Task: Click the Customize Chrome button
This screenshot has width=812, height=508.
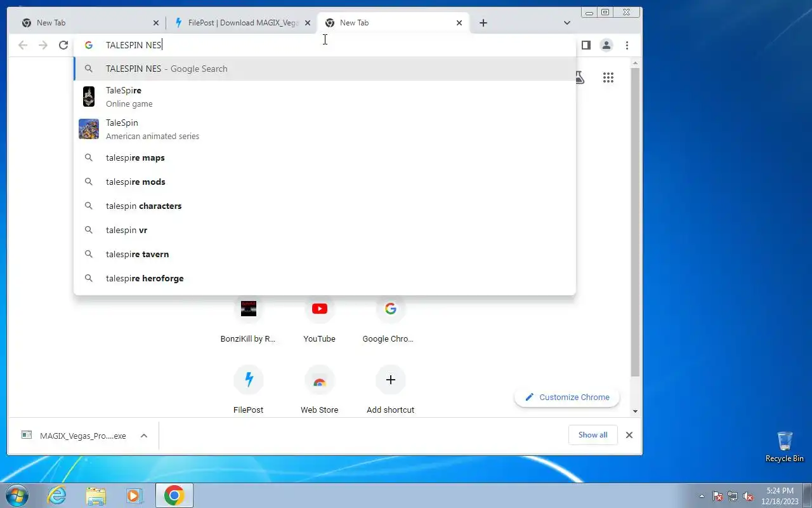Action: [567, 398]
